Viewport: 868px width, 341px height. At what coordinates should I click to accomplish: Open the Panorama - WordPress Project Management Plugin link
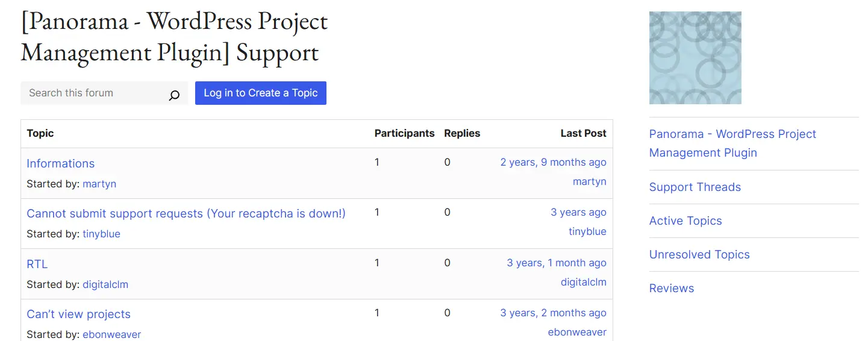tap(732, 143)
